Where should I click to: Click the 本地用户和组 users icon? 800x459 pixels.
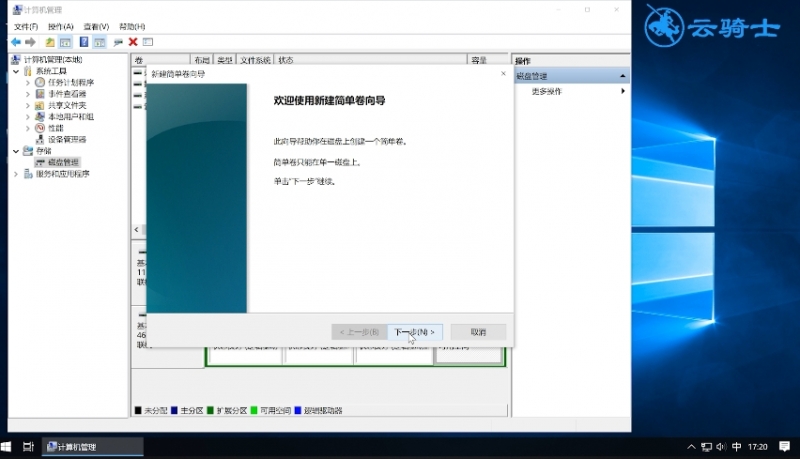click(40, 117)
